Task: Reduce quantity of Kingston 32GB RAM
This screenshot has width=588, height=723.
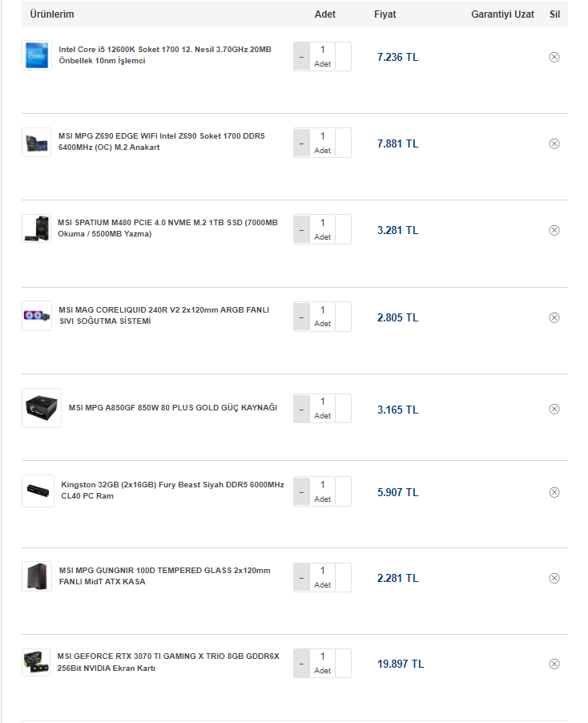Action: [301, 492]
